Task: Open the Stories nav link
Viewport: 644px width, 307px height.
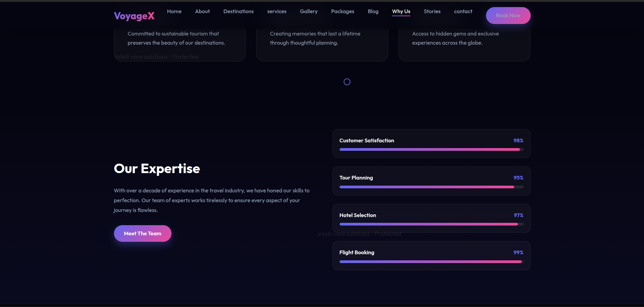Action: click(x=432, y=11)
